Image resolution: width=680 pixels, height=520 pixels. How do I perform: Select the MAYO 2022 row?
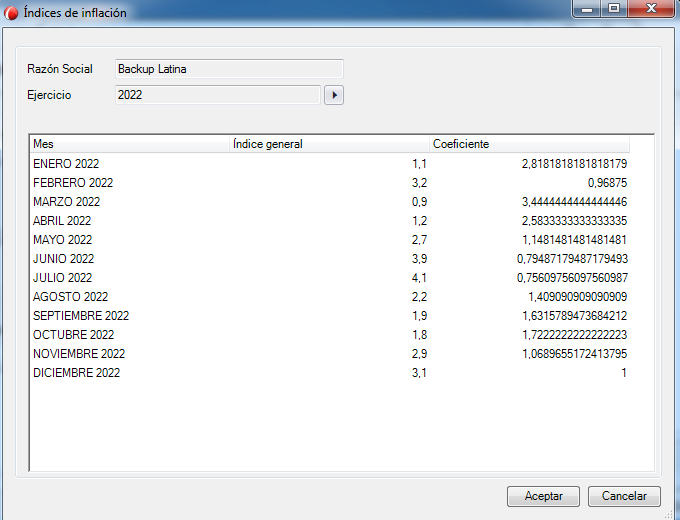pos(330,240)
